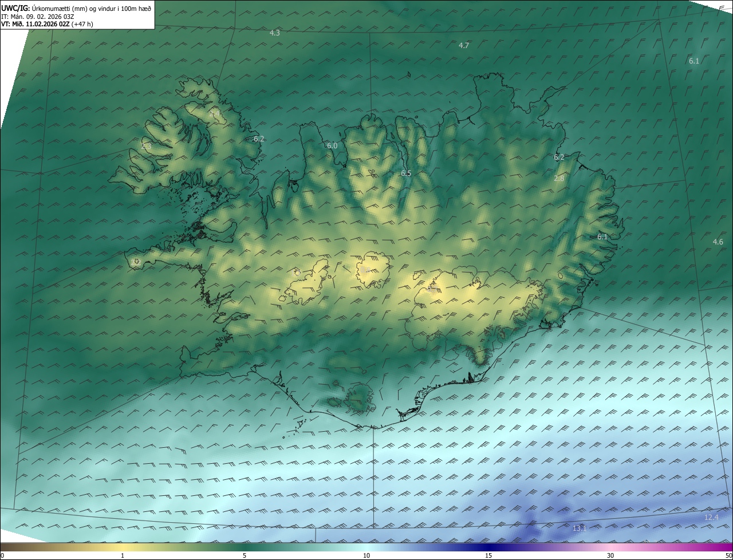Click the 4.3 precipitation value label
Screen dimensions: 733x560
point(275,33)
